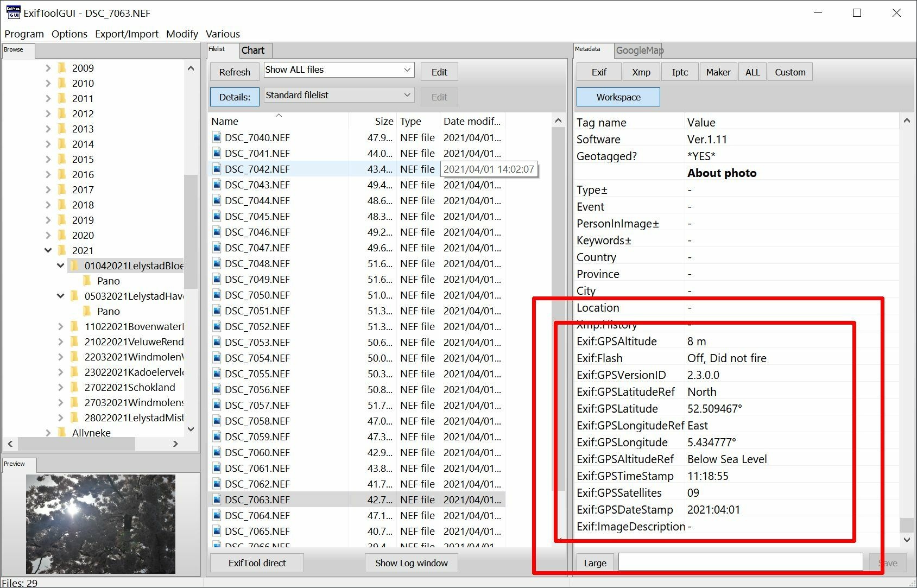Screen dimensions: 917x588
Task: Click the ExifToolGUI application icon in the title bar
Action: point(12,12)
